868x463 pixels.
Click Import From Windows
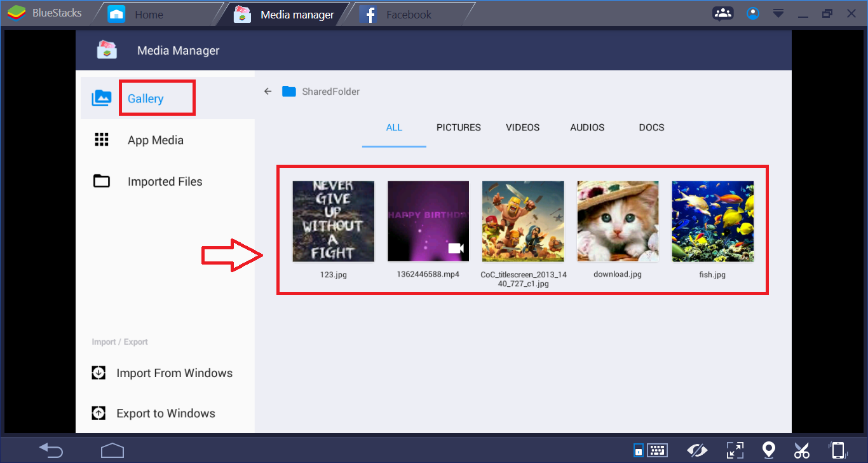[x=175, y=373]
